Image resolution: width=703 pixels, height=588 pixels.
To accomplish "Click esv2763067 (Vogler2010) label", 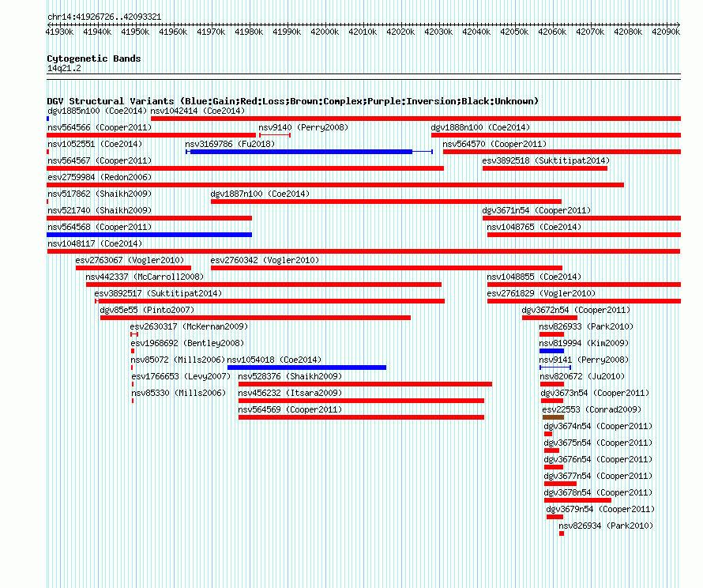I will [x=130, y=260].
